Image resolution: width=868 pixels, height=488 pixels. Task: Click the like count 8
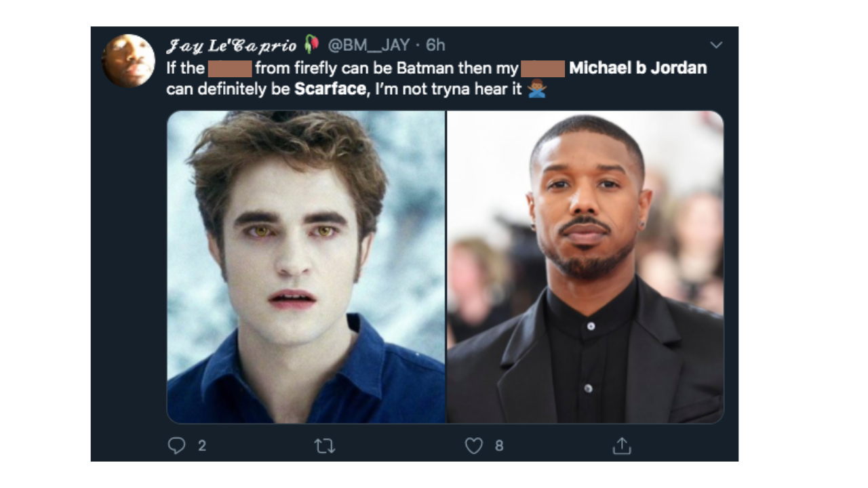(x=499, y=445)
